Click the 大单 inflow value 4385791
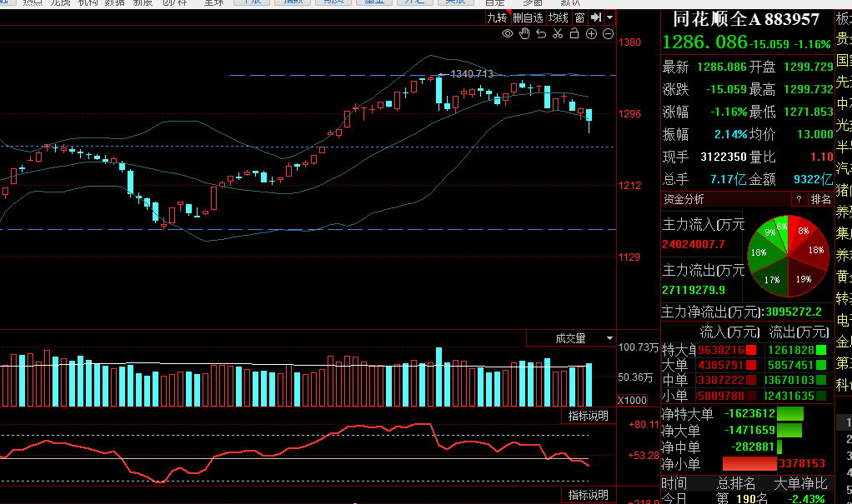This screenshot has width=852, height=504. tap(721, 366)
